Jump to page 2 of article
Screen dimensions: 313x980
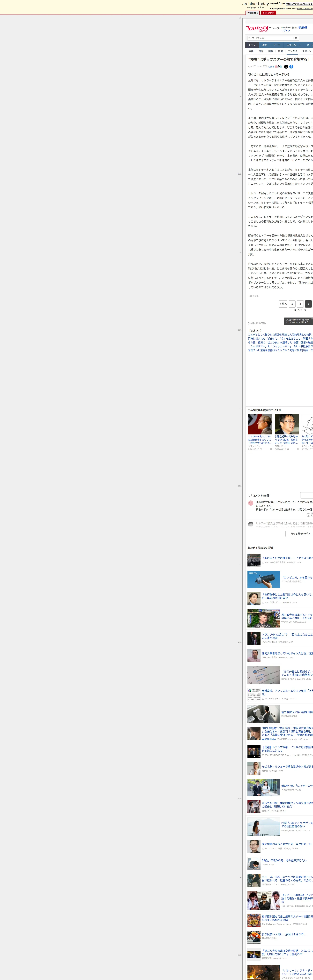coord(300,304)
